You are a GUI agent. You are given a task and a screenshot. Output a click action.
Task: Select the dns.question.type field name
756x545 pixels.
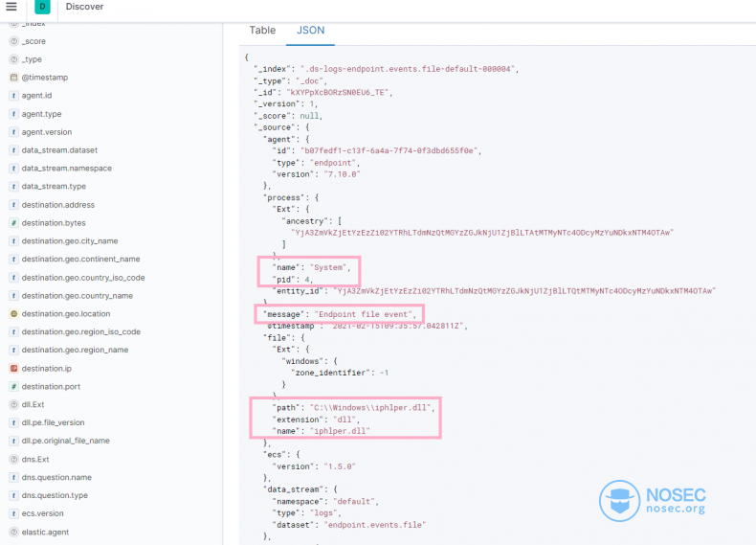tap(55, 495)
